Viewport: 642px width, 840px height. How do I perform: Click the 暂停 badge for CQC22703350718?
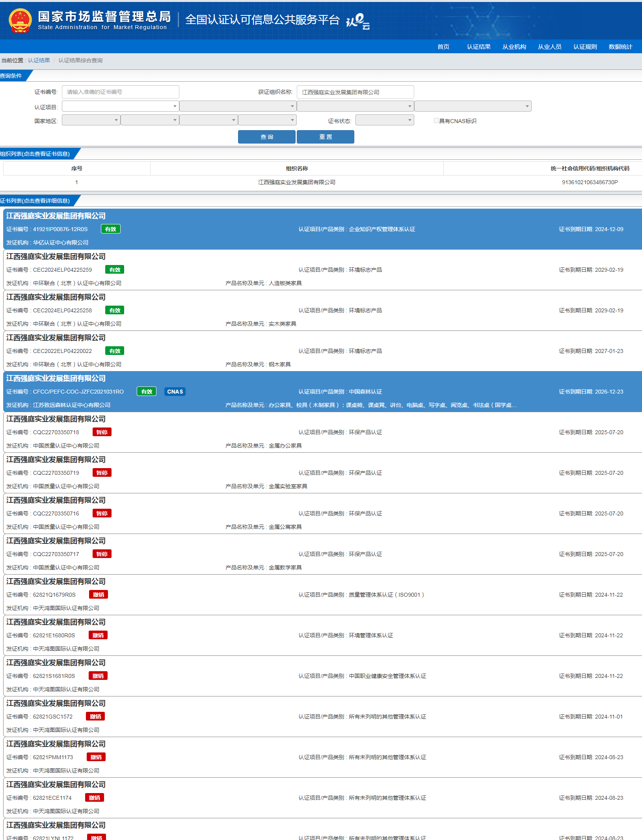(102, 432)
